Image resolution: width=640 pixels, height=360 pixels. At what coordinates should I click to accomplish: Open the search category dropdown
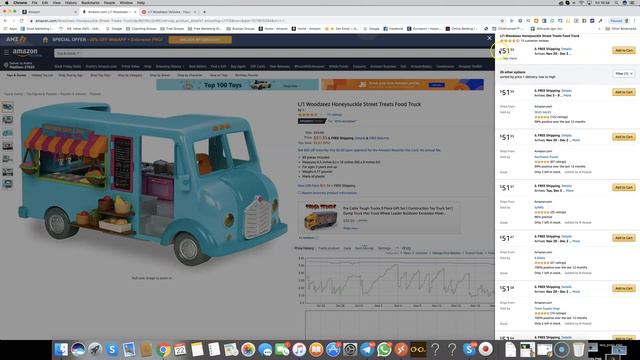[x=68, y=53]
